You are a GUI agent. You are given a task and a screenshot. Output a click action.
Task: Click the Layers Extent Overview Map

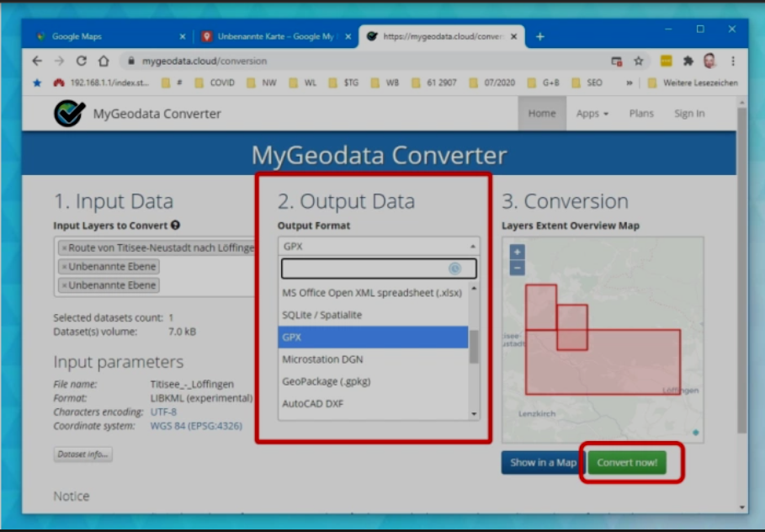(x=603, y=340)
